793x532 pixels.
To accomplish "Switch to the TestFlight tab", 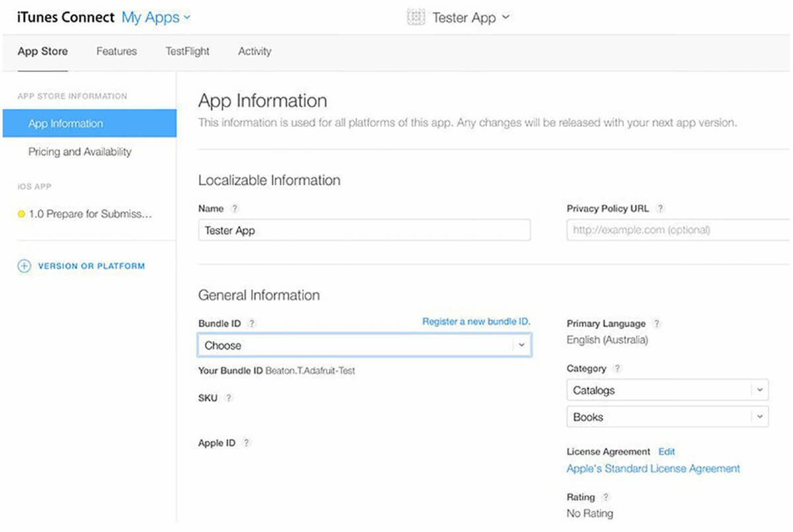I will (188, 52).
